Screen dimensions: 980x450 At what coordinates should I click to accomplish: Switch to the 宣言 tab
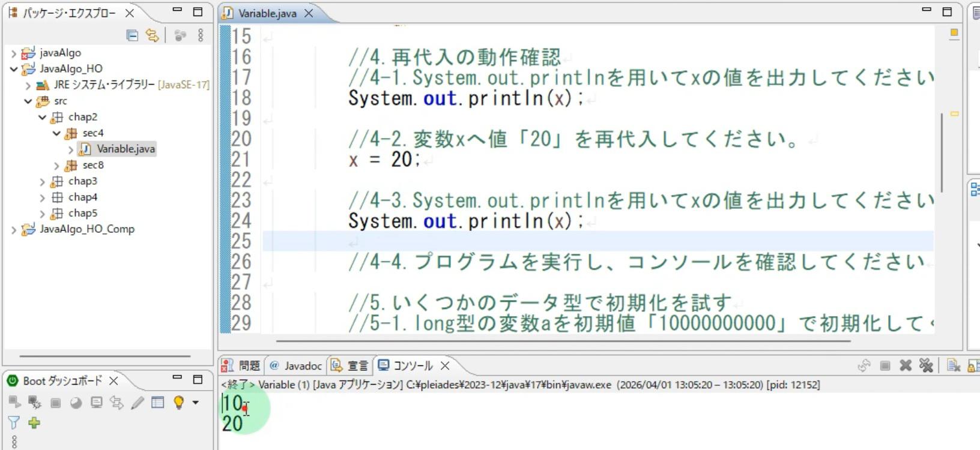tap(350, 365)
